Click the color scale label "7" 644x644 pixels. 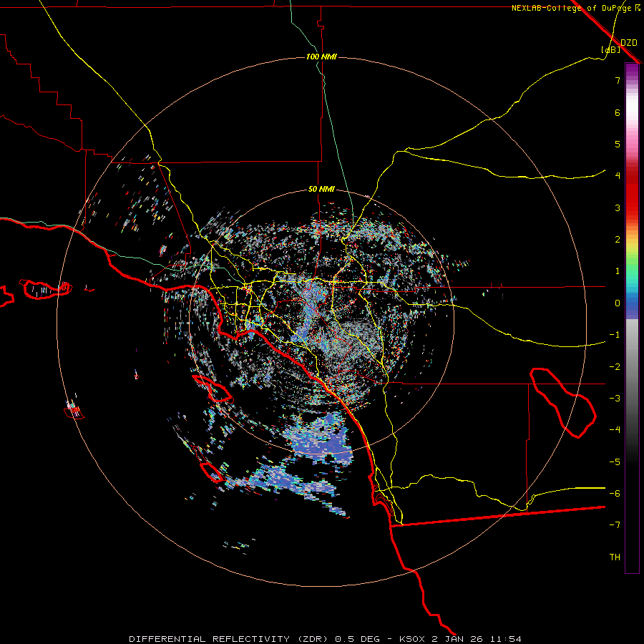coord(618,80)
